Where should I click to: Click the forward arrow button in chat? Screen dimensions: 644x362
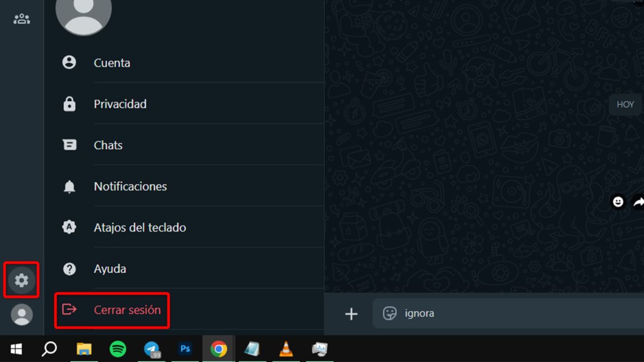(638, 202)
